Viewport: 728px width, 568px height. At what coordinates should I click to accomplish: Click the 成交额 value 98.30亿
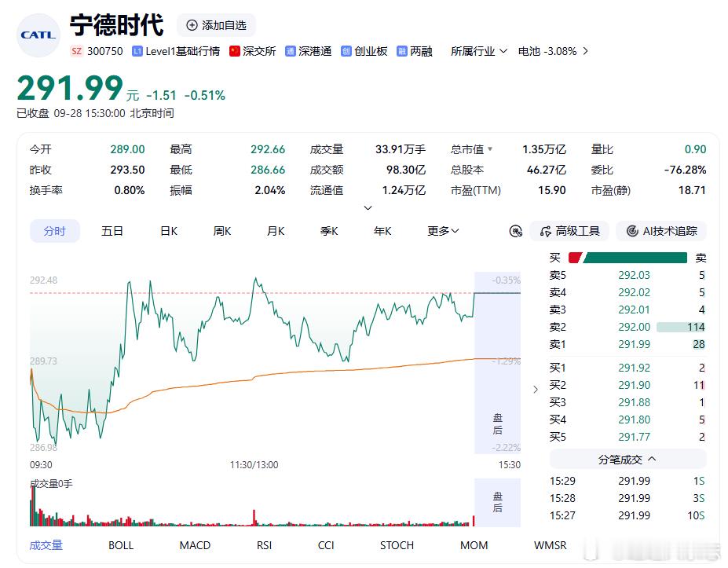click(406, 170)
